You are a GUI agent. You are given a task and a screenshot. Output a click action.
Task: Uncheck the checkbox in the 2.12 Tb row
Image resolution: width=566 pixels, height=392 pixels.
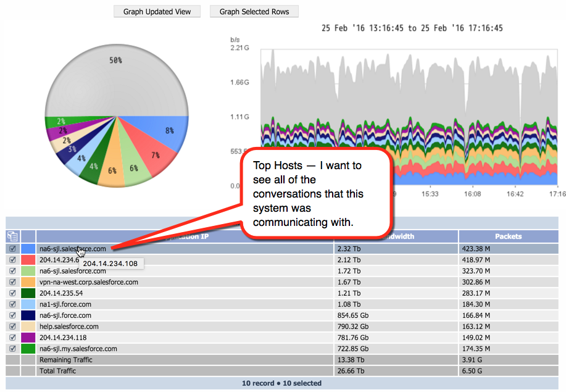[12, 260]
